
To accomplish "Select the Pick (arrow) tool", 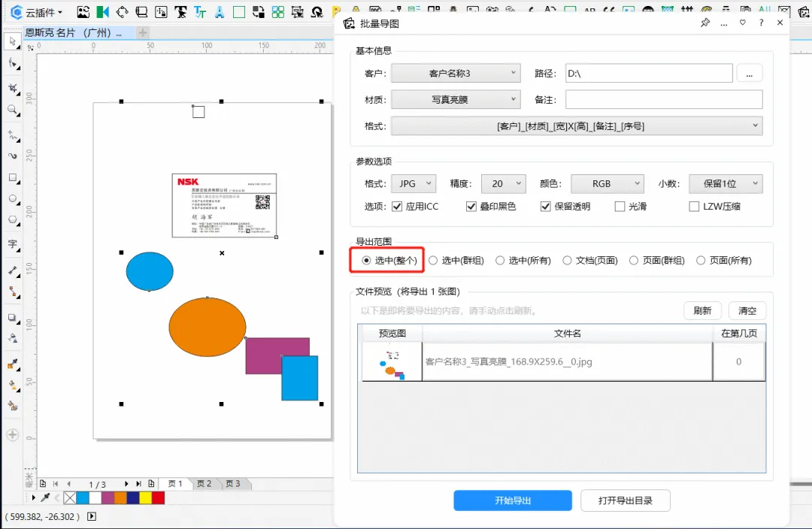I will coord(13,41).
